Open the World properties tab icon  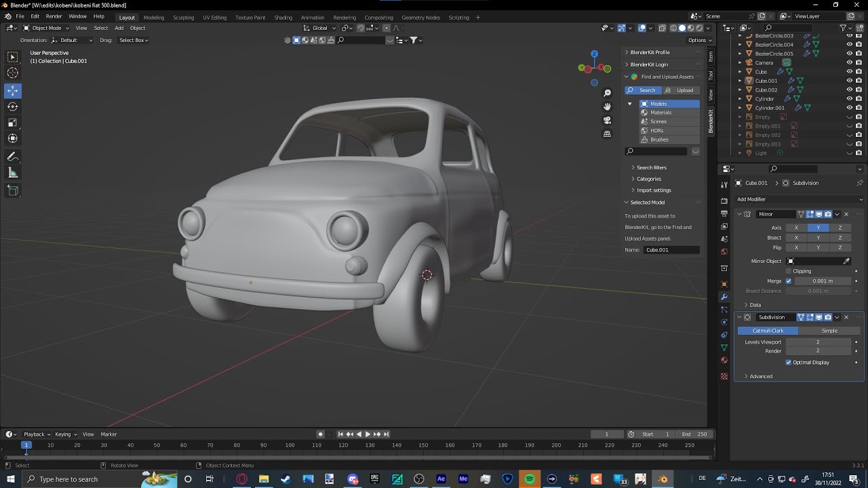(x=724, y=251)
